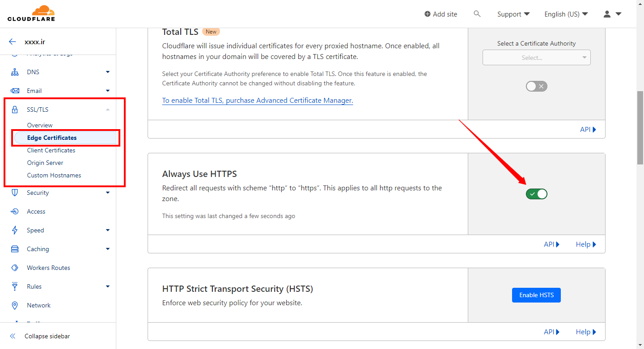This screenshot has height=349, width=644.
Task: Click the Rules funnel icon
Action: click(x=15, y=286)
